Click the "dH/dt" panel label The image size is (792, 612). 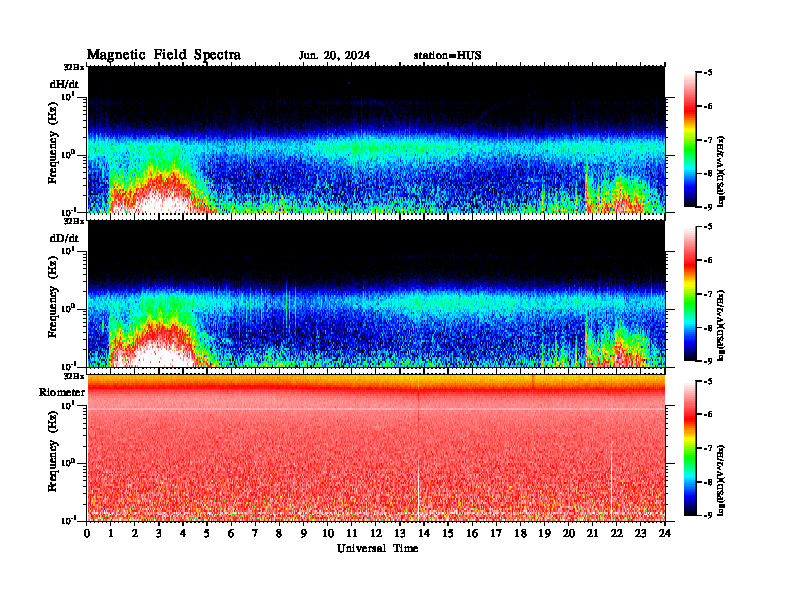64,84
